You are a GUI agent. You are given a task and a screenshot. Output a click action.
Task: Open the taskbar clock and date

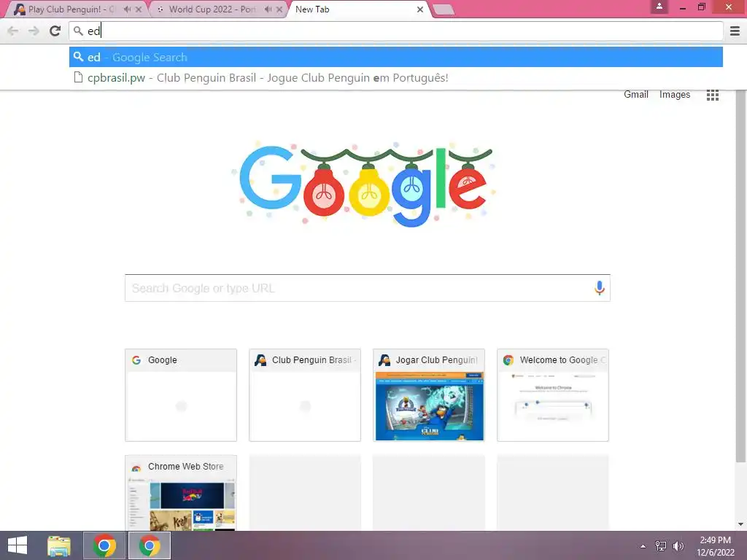click(715, 546)
